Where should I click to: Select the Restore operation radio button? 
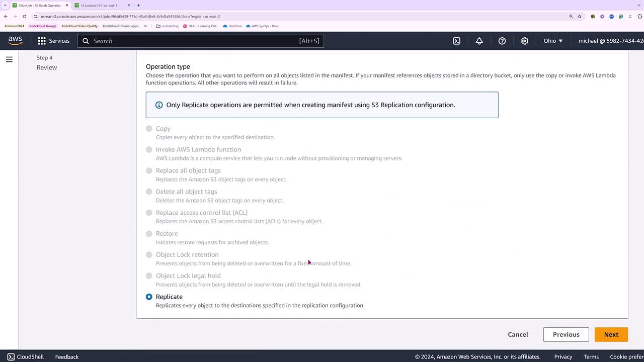pyautogui.click(x=149, y=233)
